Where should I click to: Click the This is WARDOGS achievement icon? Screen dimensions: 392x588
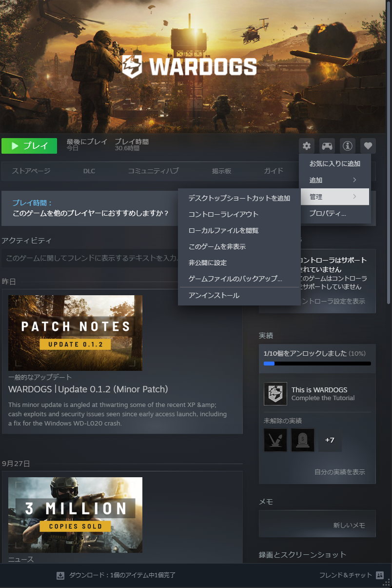click(275, 394)
